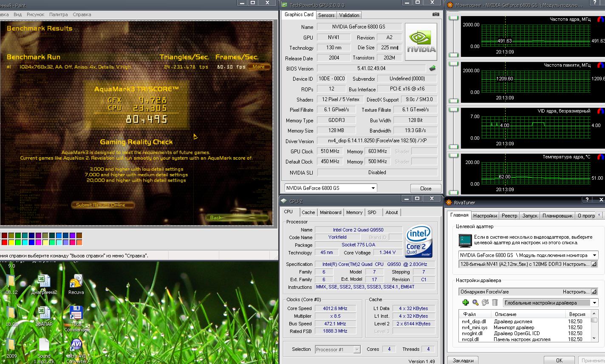The image size is (605, 364).
Task: Switch to the Validation tab in GPU-Z
Action: click(x=349, y=15)
